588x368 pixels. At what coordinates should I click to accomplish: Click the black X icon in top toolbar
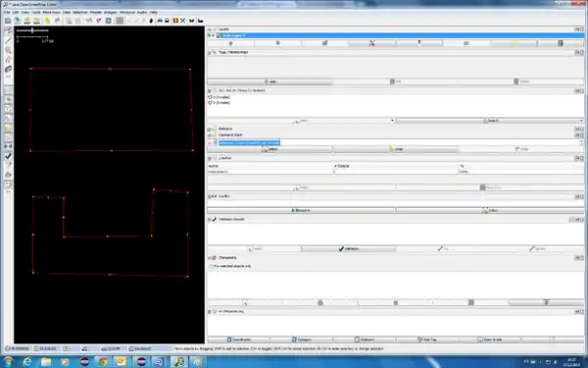[183, 21]
